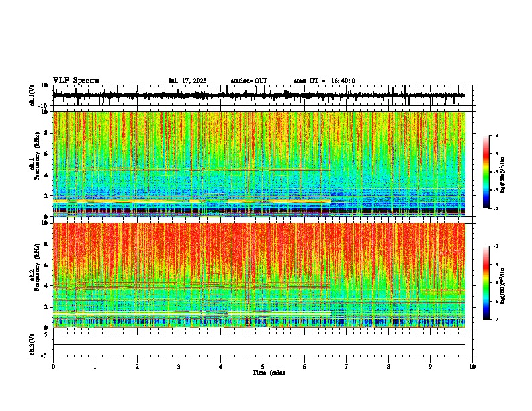Viewport: 532px width, 411px height.
Task: Select the date text "Jul 17, 2025"
Action: tap(187, 81)
